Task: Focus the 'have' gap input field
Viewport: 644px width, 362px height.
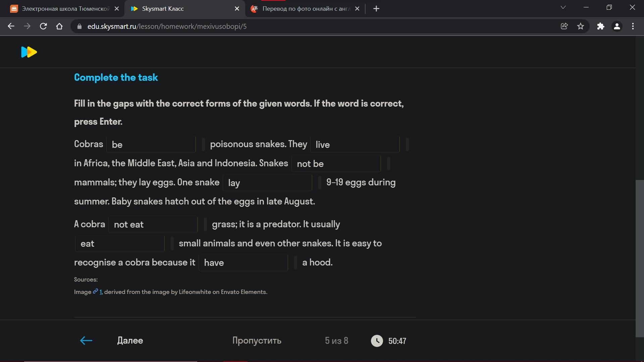Action: 243,262
